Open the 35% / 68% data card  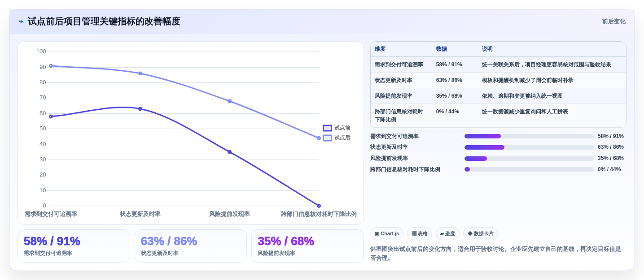tap(307, 246)
